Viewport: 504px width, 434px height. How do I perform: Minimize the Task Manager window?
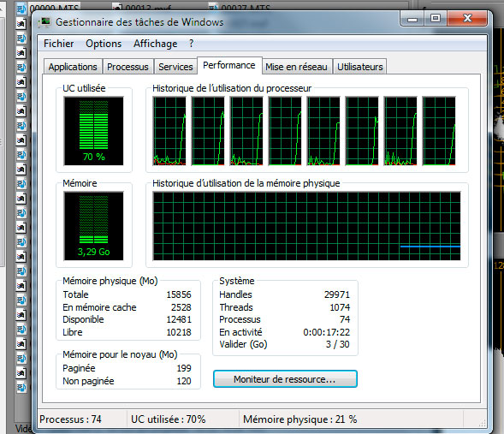[x=412, y=19]
